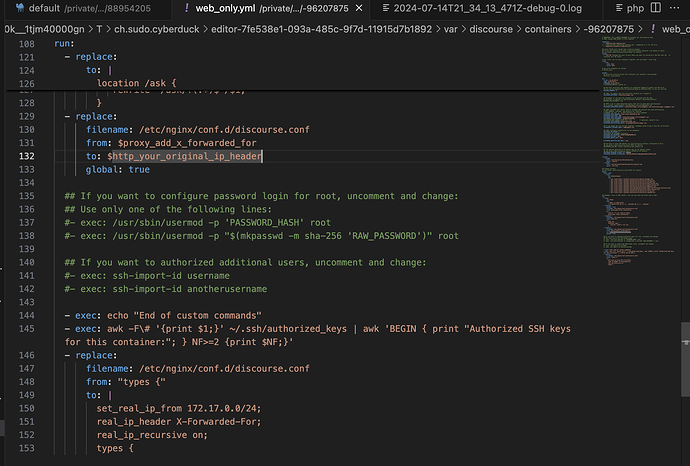The width and height of the screenshot is (690, 466).
Task: Open the 0k__1tjm40000gn breadcrumb segment
Action: click(44, 29)
